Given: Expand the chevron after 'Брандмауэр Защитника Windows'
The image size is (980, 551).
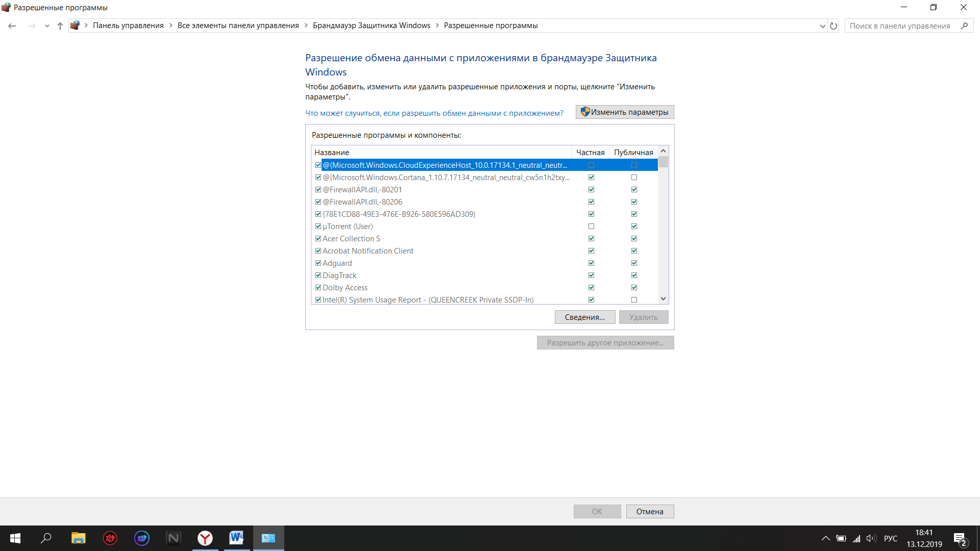Looking at the screenshot, I should tap(437, 26).
